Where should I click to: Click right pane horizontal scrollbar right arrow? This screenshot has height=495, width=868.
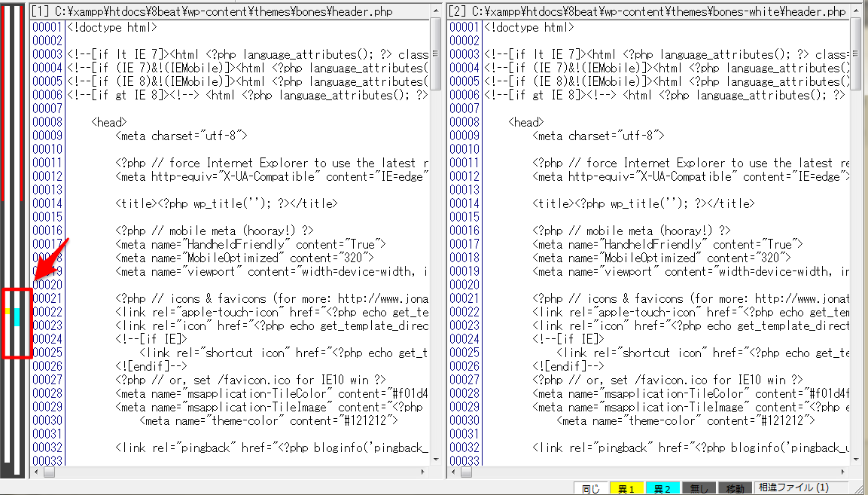pos(842,472)
